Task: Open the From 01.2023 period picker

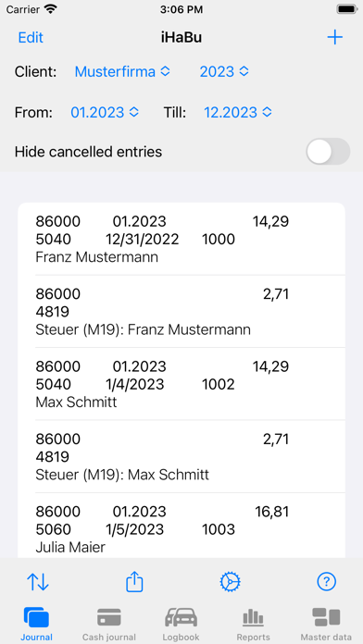Action: point(105,112)
